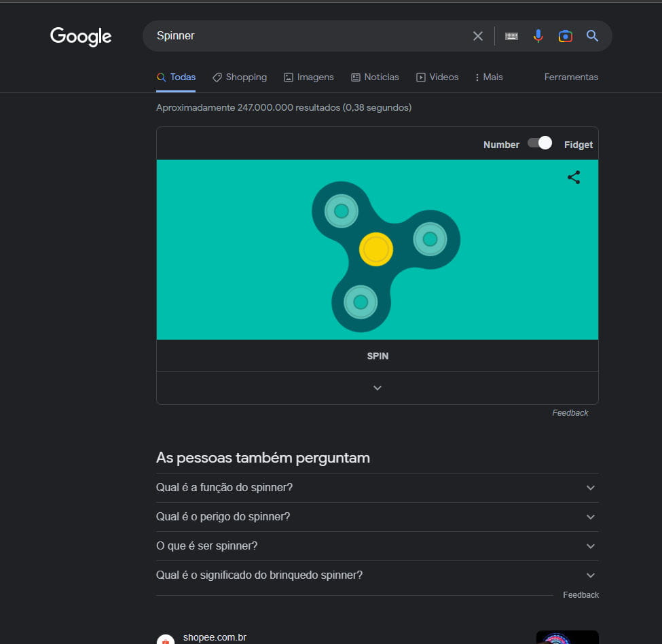The height and width of the screenshot is (644, 662).
Task: Clear the search box with the X icon
Action: coord(477,36)
